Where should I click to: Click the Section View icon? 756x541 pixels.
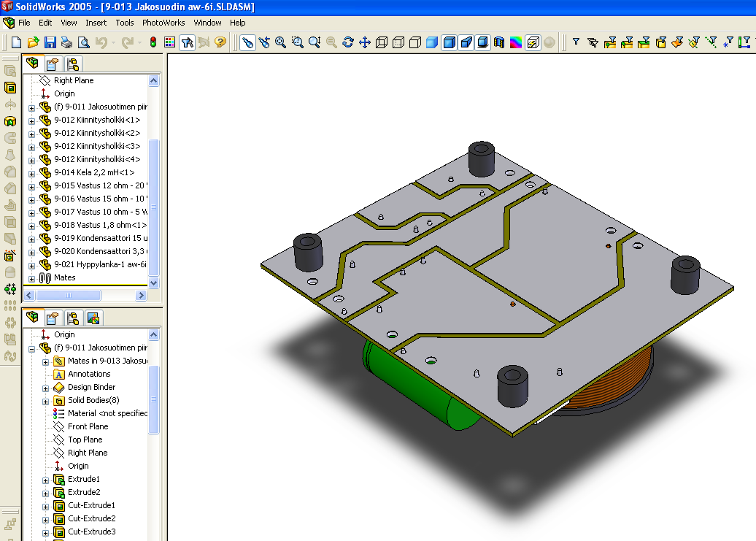pyautogui.click(x=499, y=42)
